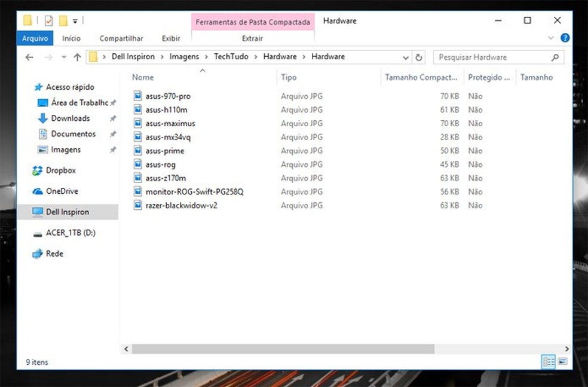Switch to the Compartilhar ribbon tab
588x387 pixels.
tap(121, 38)
